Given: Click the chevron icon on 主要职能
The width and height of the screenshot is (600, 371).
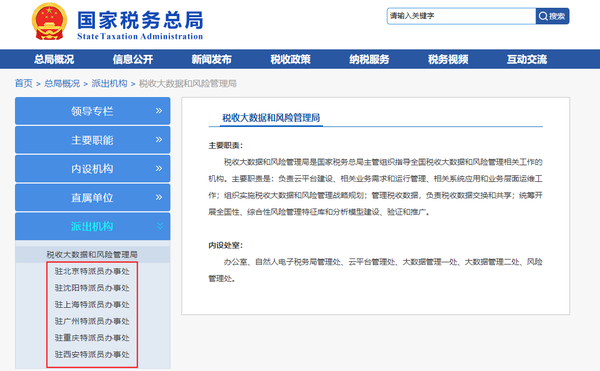Looking at the screenshot, I should coord(159,140).
